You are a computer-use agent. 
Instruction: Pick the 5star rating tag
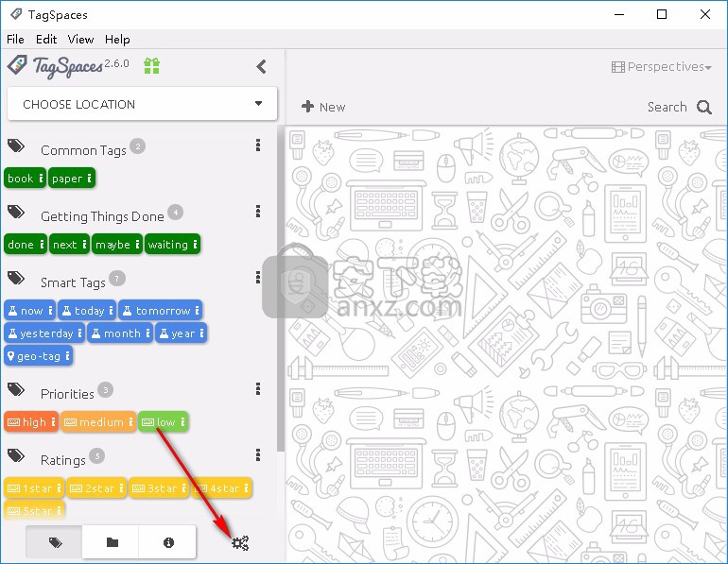click(34, 510)
